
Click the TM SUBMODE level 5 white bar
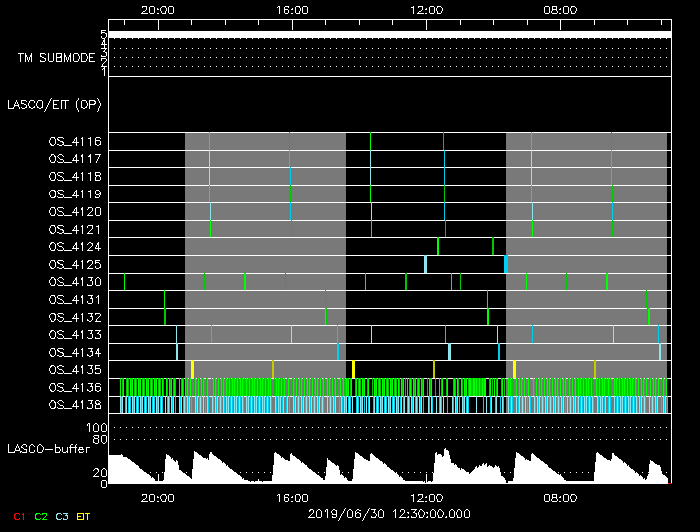click(390, 35)
